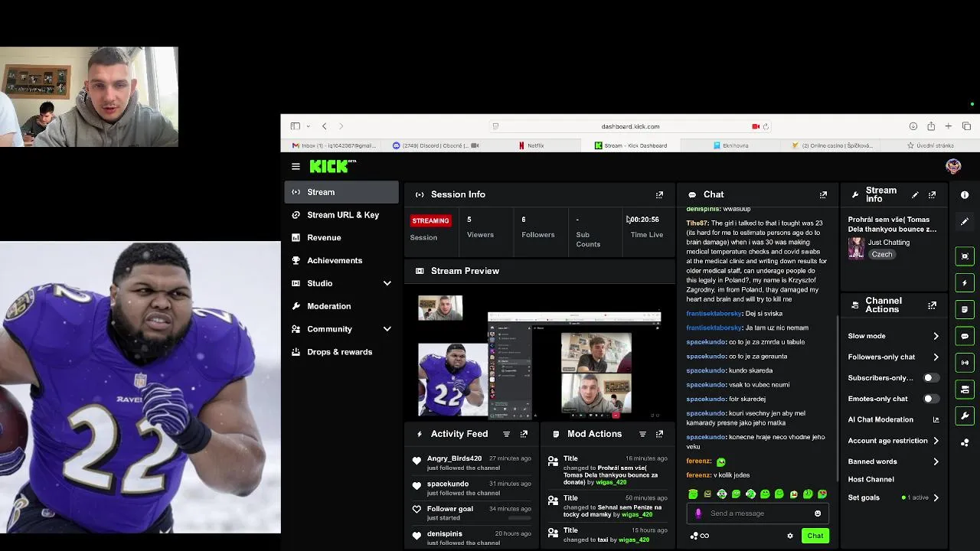Filter the Mod Actions list
The image size is (980, 551).
(642, 434)
